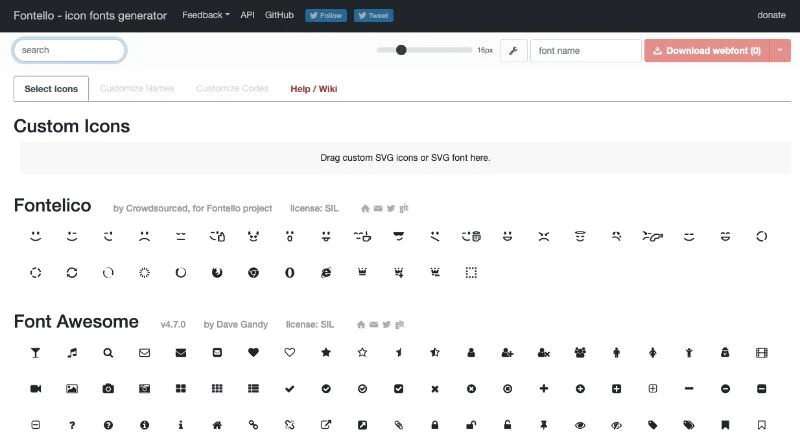The image size is (800, 445).
Task: Choose the home icon in Font Awesome grid
Action: click(217, 425)
